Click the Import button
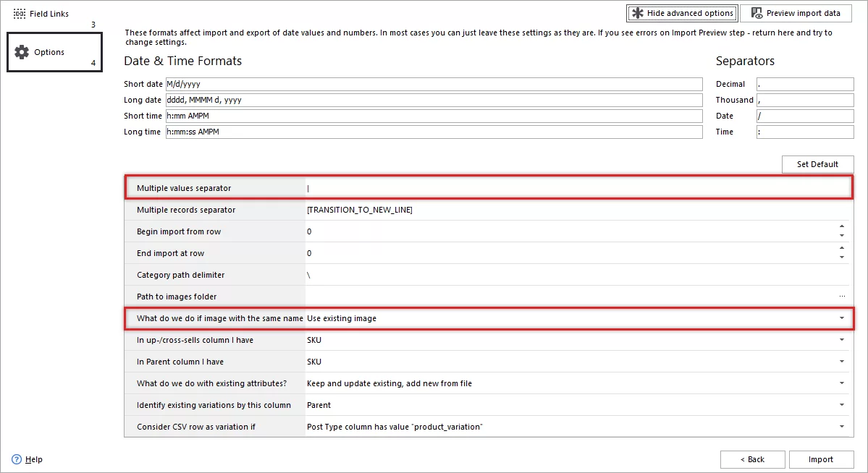The image size is (868, 473). click(822, 459)
